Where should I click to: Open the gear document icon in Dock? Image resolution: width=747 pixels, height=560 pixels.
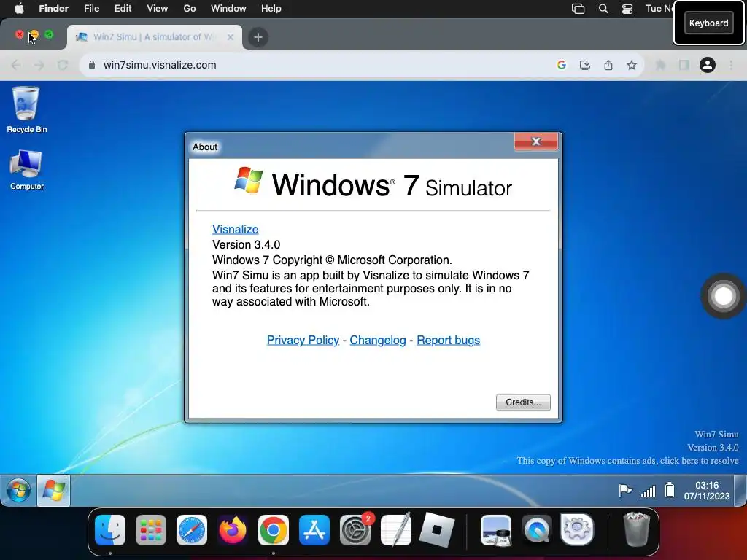(x=577, y=529)
